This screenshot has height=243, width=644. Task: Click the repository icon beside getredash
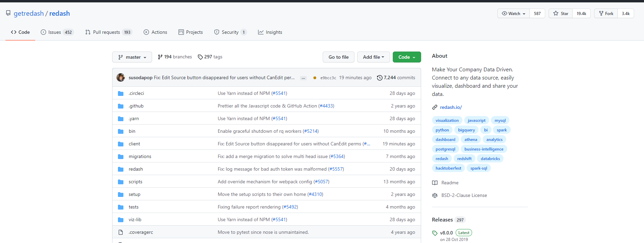(8, 13)
